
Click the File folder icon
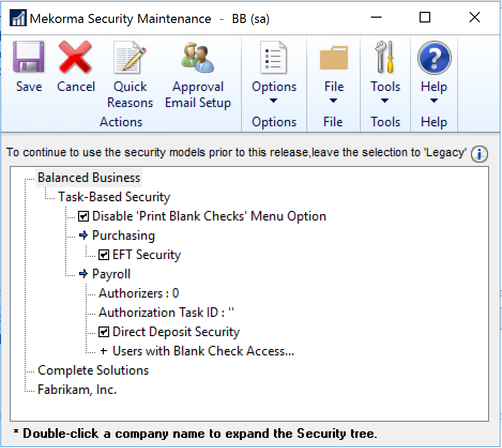[333, 58]
